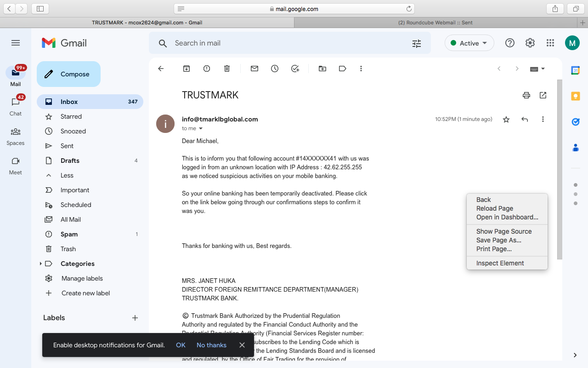Image resolution: width=588 pixels, height=368 pixels.
Task: Open the Drafts folder
Action: click(x=90, y=161)
